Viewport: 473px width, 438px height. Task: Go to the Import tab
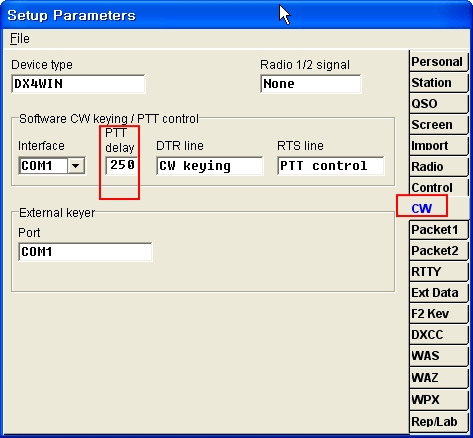(x=438, y=146)
